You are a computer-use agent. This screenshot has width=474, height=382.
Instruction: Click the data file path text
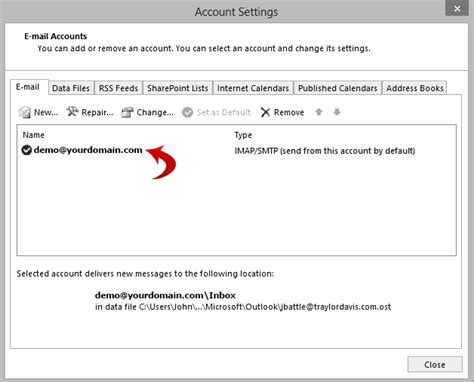pyautogui.click(x=243, y=307)
